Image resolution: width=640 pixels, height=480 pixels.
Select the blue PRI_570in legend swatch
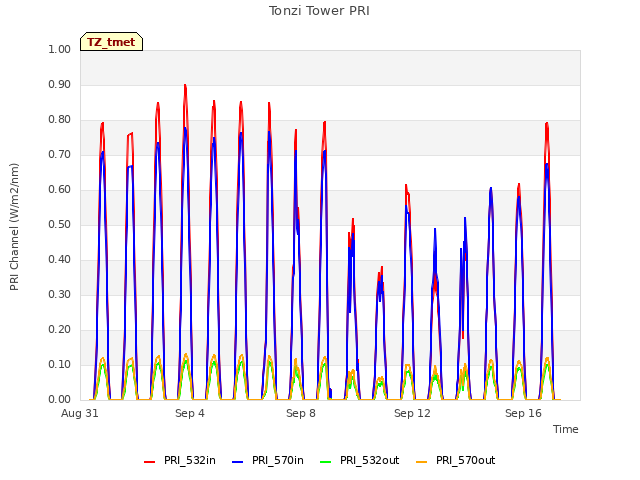[x=238, y=462]
